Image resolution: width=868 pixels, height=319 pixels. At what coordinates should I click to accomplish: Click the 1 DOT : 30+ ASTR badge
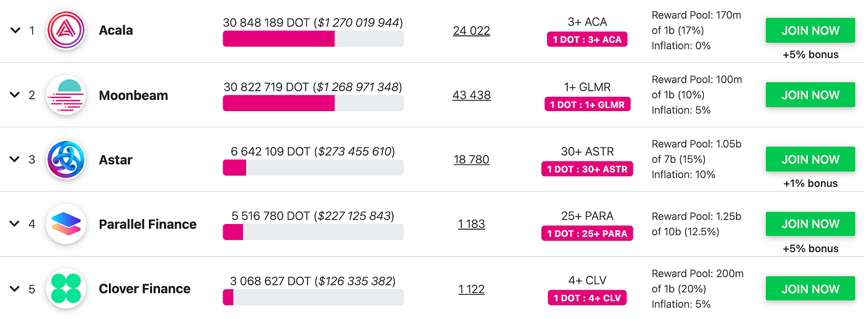tap(587, 169)
